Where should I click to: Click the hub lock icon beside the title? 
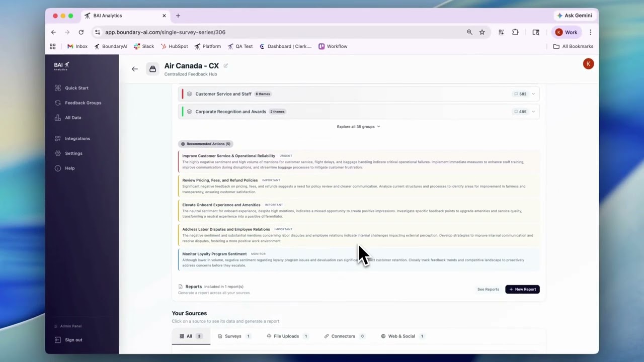(x=152, y=69)
